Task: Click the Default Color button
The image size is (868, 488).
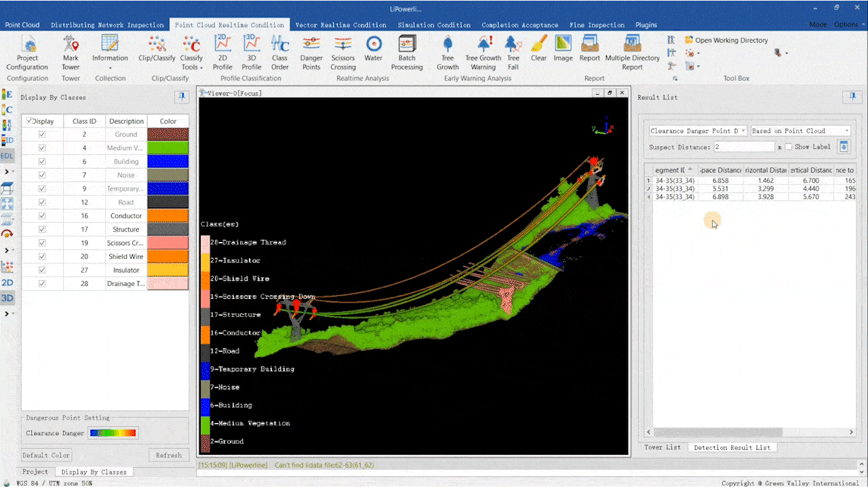Action: (x=46, y=455)
